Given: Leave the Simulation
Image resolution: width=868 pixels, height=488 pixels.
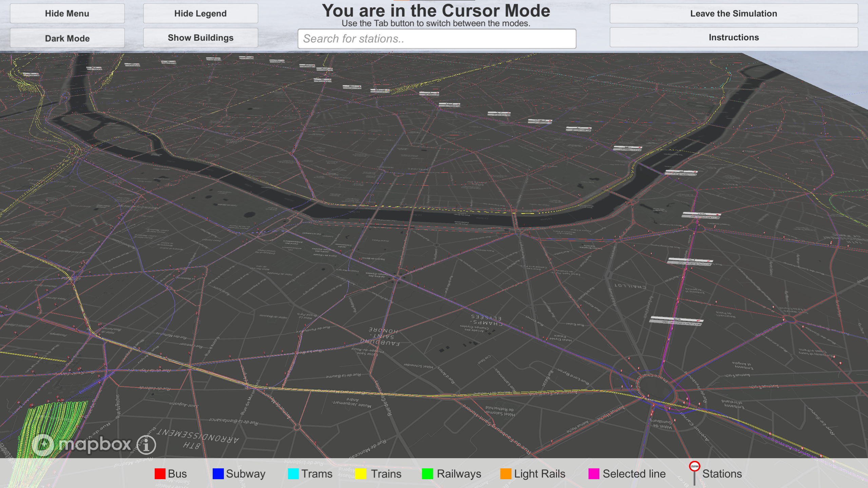Looking at the screenshot, I should tap(733, 14).
